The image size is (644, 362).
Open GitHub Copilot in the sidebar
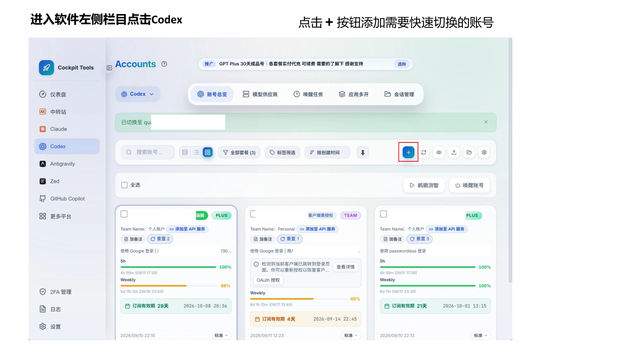coord(67,199)
